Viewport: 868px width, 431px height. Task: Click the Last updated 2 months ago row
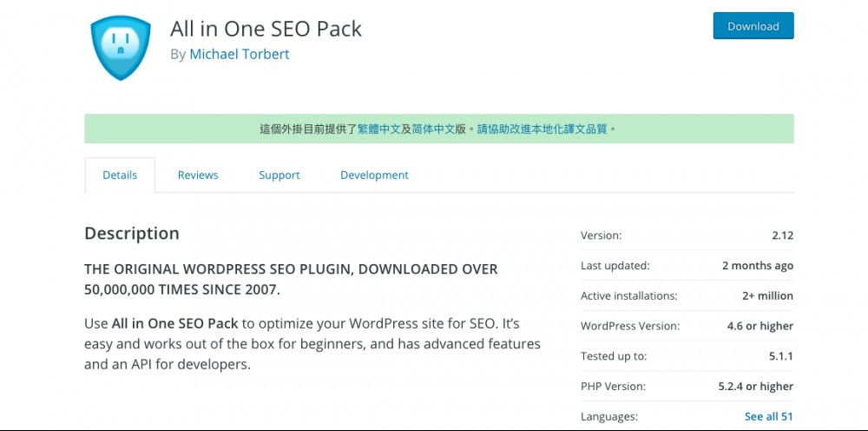(687, 265)
